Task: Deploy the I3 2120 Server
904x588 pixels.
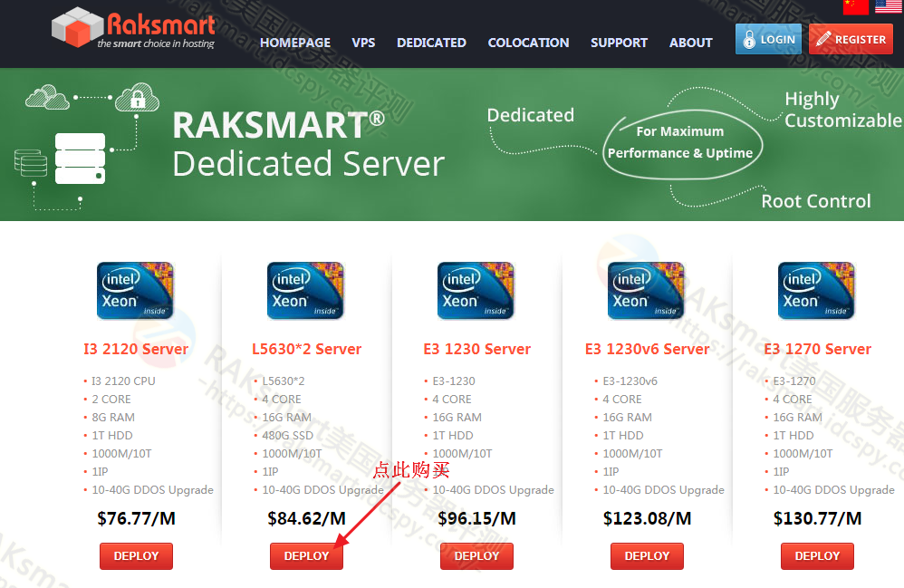Action: tap(136, 556)
